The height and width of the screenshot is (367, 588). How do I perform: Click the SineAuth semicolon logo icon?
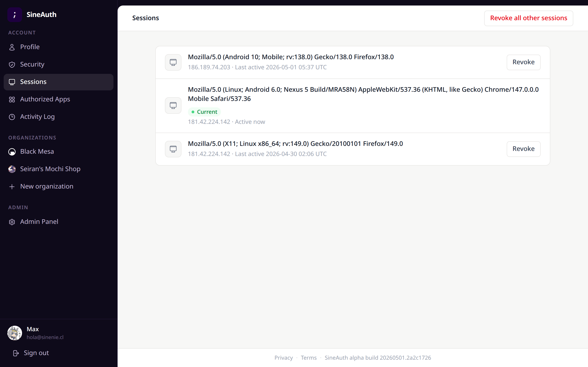14,14
